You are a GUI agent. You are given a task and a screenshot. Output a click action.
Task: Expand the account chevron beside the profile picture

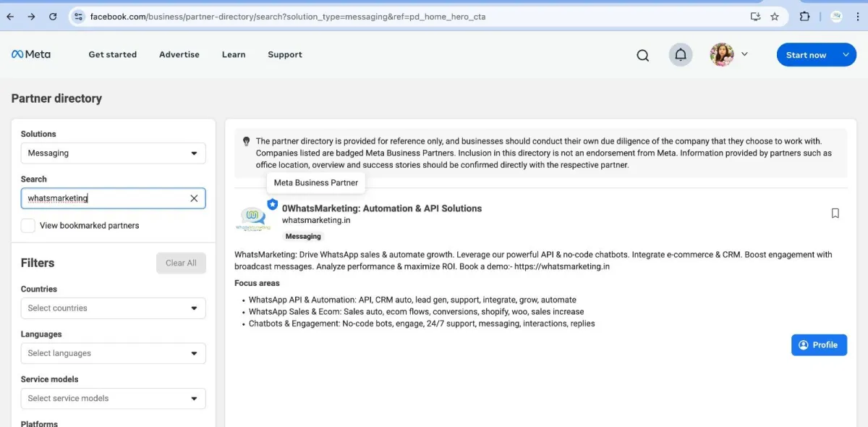pos(744,54)
